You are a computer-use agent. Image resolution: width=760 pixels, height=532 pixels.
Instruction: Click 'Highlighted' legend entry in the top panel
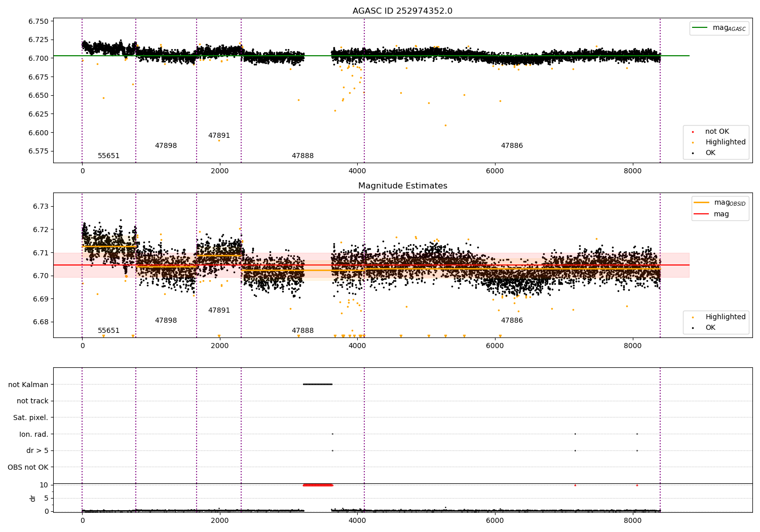point(719,142)
